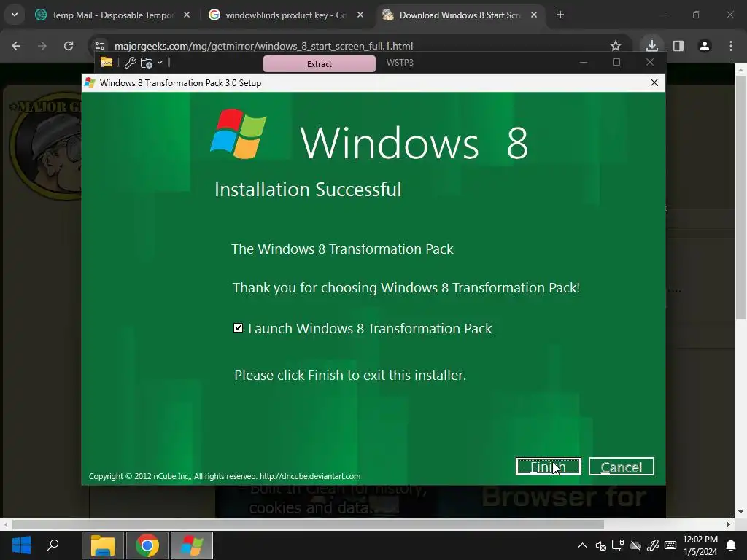Image resolution: width=747 pixels, height=560 pixels.
Task: Uncheck Launch Windows 8 Transformation Pack checkbox
Action: (x=238, y=328)
